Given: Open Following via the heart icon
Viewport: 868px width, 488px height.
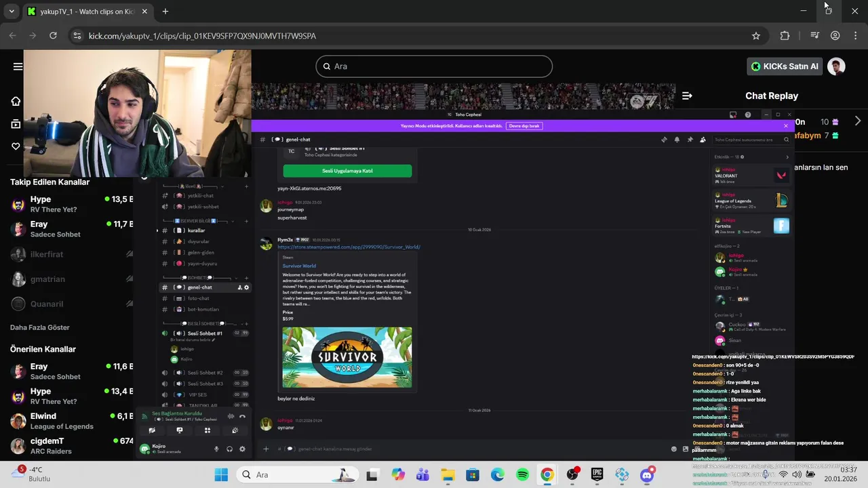Looking at the screenshot, I should [x=16, y=146].
